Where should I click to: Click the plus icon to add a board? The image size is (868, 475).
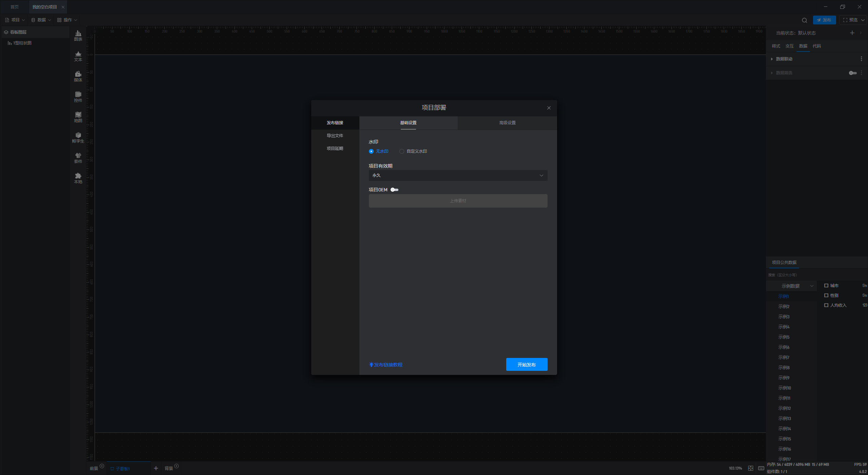(x=156, y=468)
